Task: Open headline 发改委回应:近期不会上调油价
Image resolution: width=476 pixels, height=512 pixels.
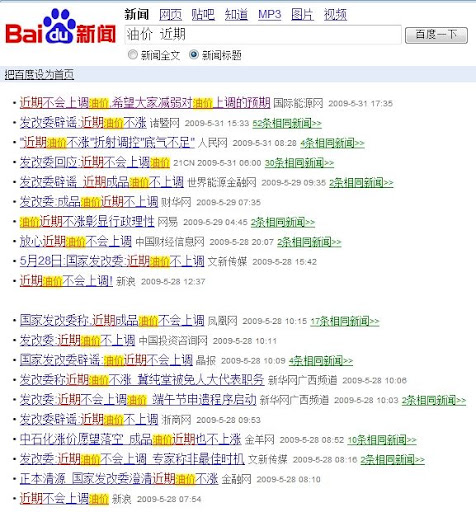Action: (x=95, y=163)
